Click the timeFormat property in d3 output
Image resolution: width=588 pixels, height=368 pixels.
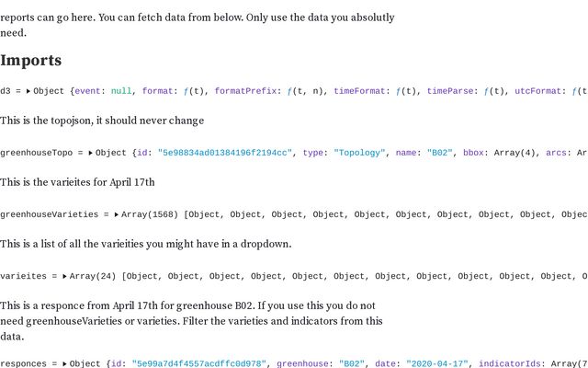(359, 91)
